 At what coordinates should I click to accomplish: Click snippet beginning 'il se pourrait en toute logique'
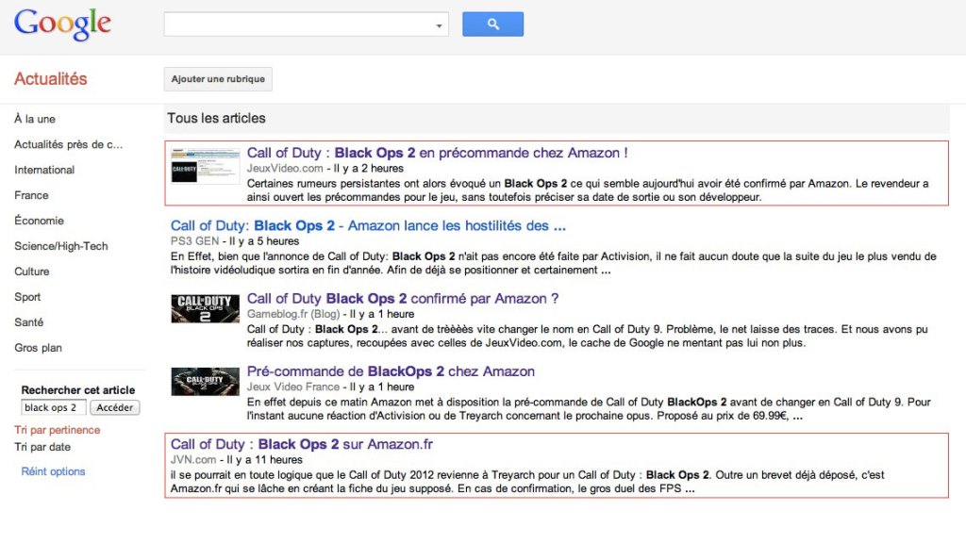[x=527, y=482]
